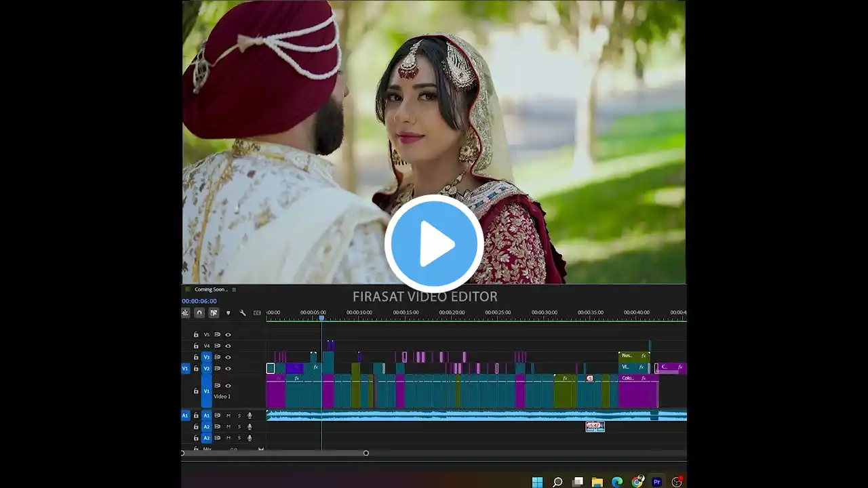Screen dimensions: 868x488
Task: Select the Coming Soon sequence tab
Action: [210, 289]
